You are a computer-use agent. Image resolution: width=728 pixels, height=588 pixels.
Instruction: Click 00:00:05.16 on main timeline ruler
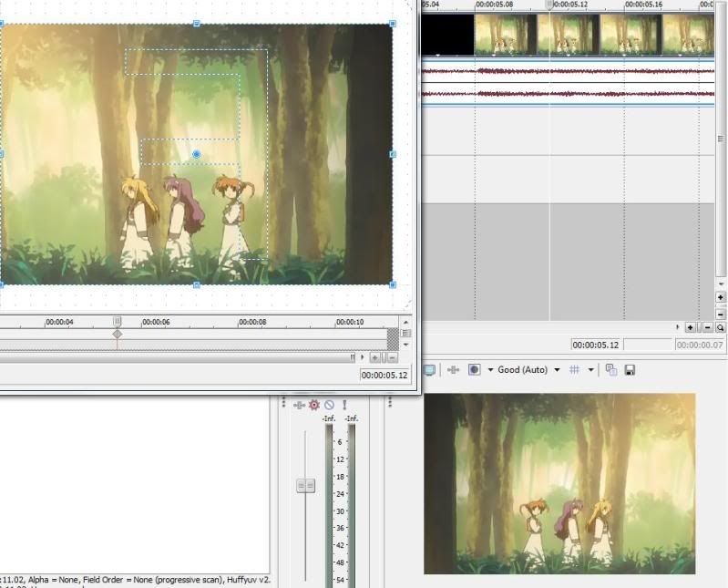pyautogui.click(x=643, y=5)
